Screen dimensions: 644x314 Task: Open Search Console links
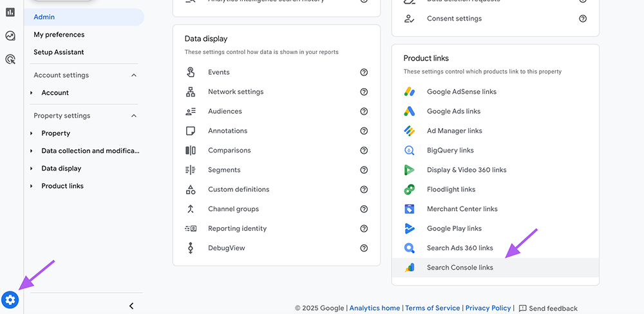[x=495, y=268]
